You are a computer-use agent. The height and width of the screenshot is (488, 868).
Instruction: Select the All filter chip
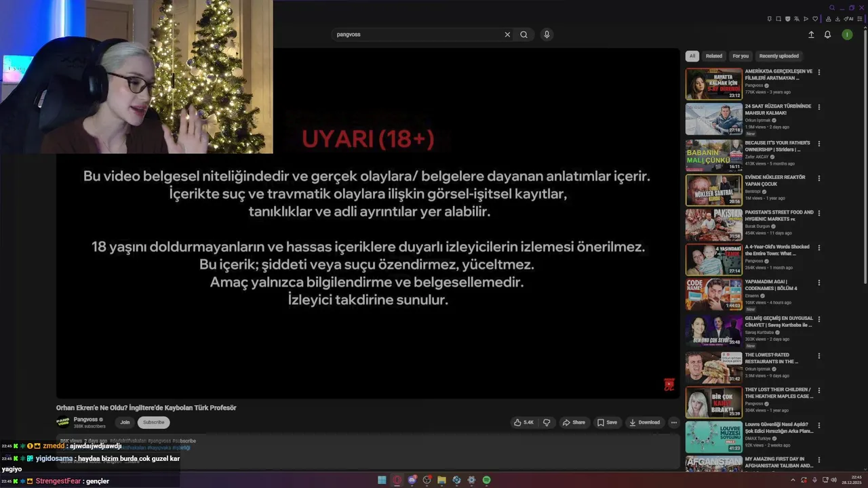pyautogui.click(x=692, y=56)
